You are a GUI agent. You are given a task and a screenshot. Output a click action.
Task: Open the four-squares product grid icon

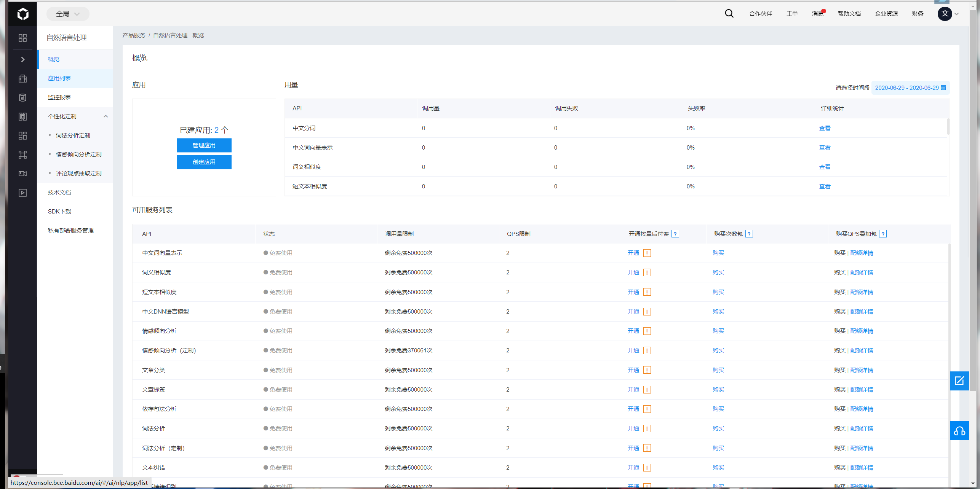pyautogui.click(x=23, y=38)
